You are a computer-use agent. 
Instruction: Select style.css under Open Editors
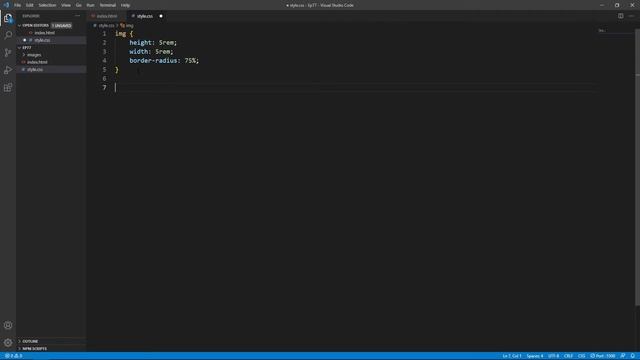(42, 40)
